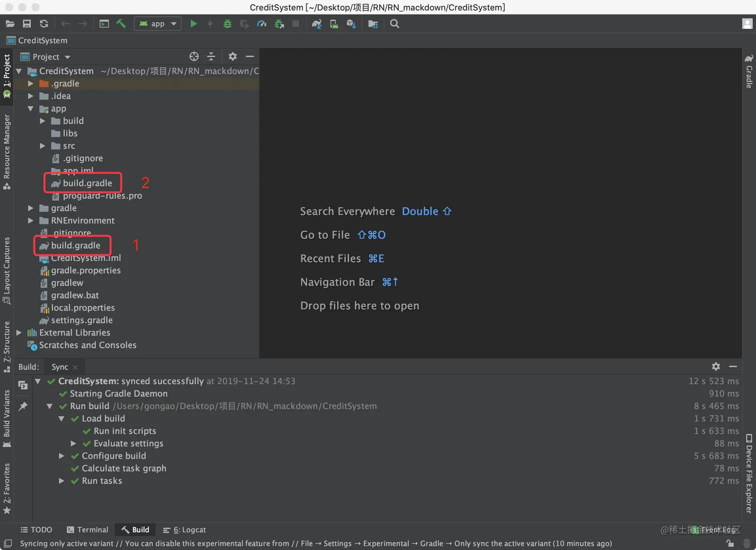Expand the build folder under app
Screen dimensions: 756x550
pos(42,121)
